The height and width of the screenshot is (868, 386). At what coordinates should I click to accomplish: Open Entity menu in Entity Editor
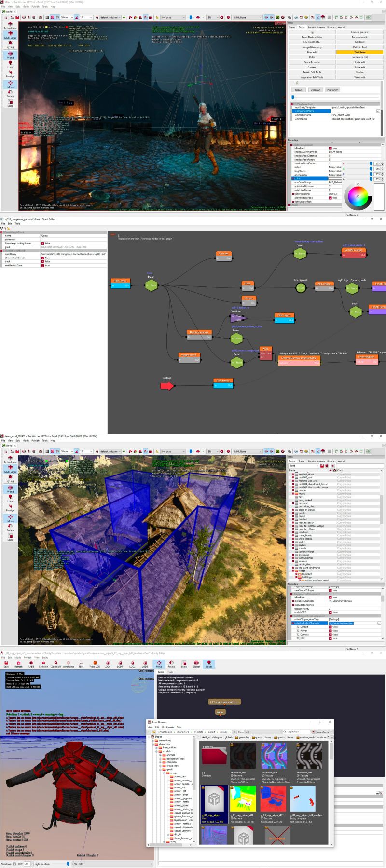[x=45, y=657]
